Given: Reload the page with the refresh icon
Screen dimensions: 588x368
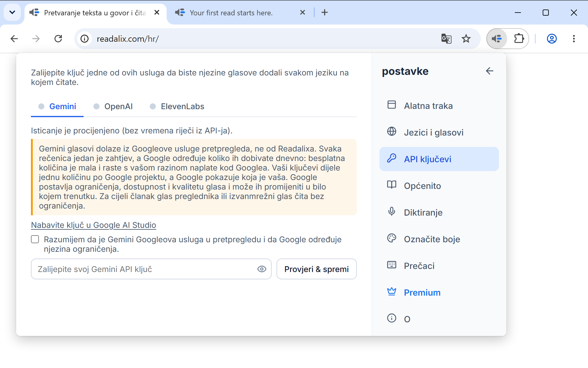Looking at the screenshot, I should pyautogui.click(x=58, y=39).
